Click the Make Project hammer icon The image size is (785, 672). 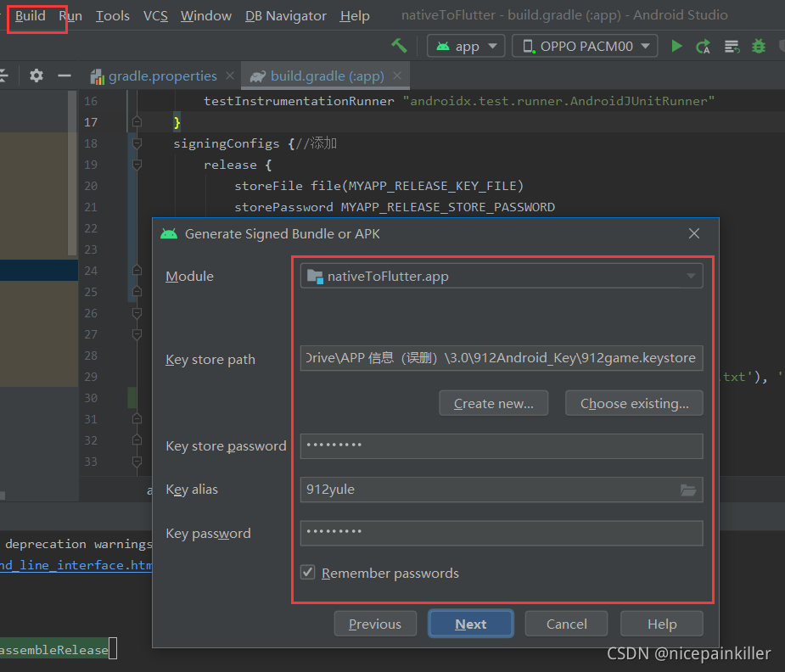[x=399, y=46]
